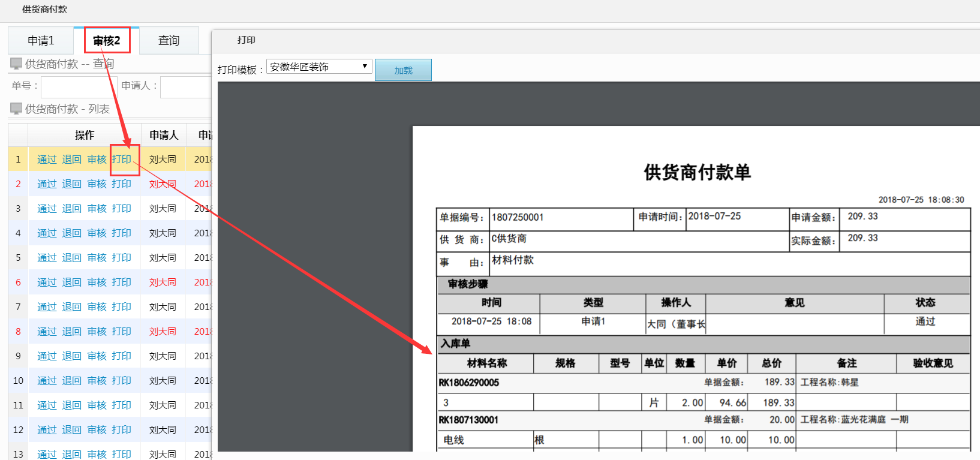Click 审核 link in row 12

(x=97, y=430)
